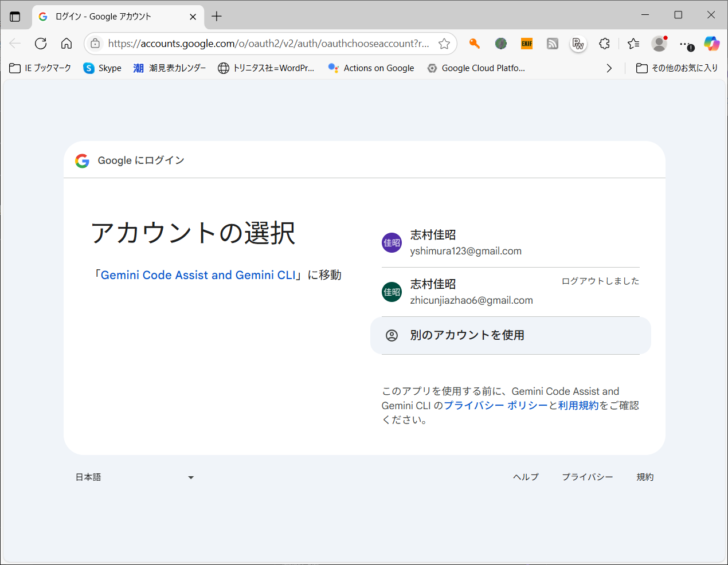728x565 pixels.
Task: Go to the browser home page
Action: pos(66,44)
